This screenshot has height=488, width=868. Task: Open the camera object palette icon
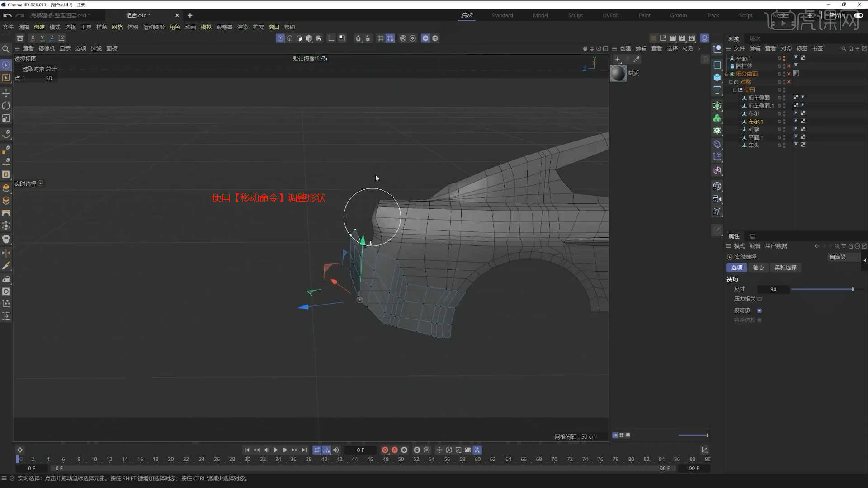click(x=717, y=199)
